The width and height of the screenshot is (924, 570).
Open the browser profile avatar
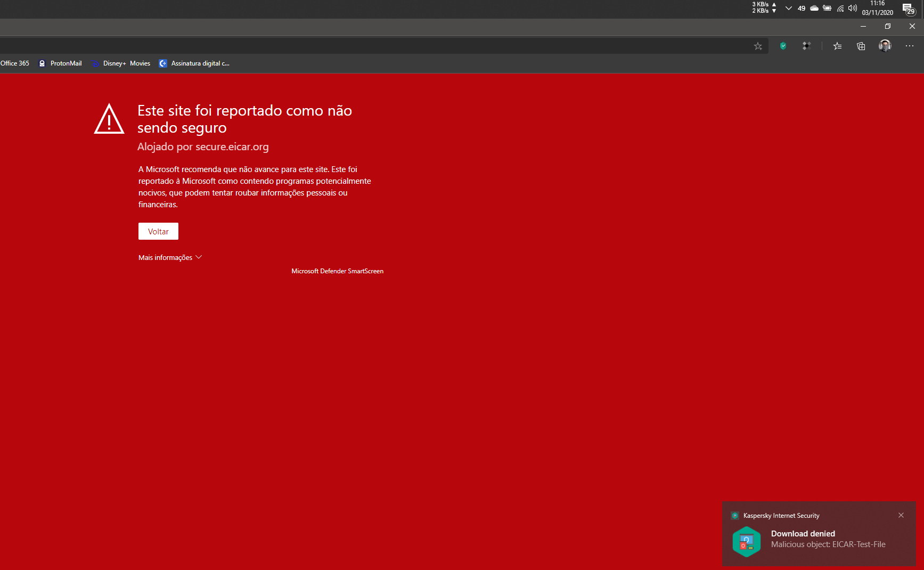885,46
